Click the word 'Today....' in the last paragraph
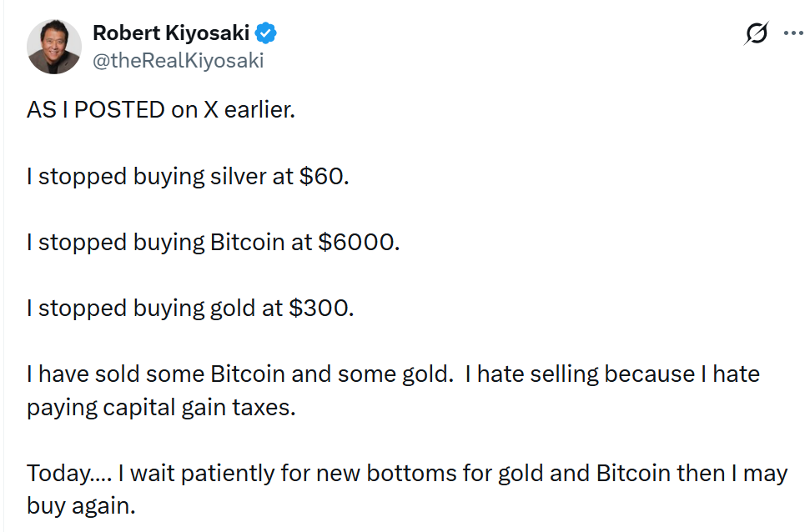The height and width of the screenshot is (532, 805). tap(68, 474)
